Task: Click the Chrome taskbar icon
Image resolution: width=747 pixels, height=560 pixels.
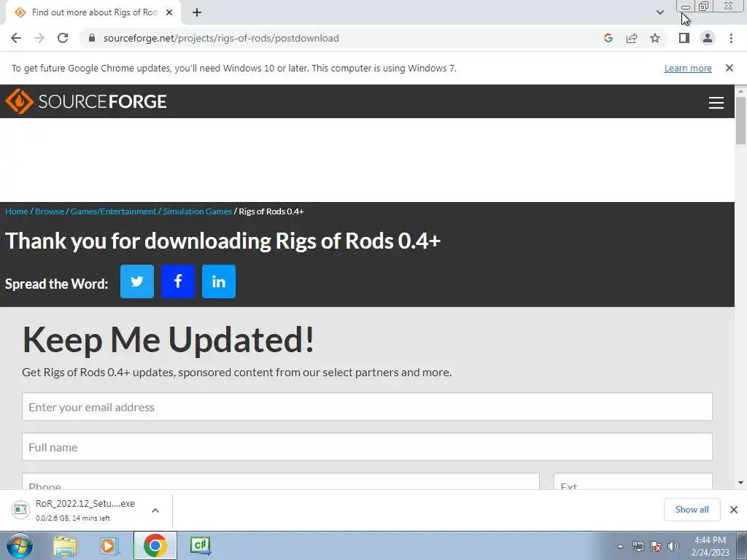Action: click(155, 545)
